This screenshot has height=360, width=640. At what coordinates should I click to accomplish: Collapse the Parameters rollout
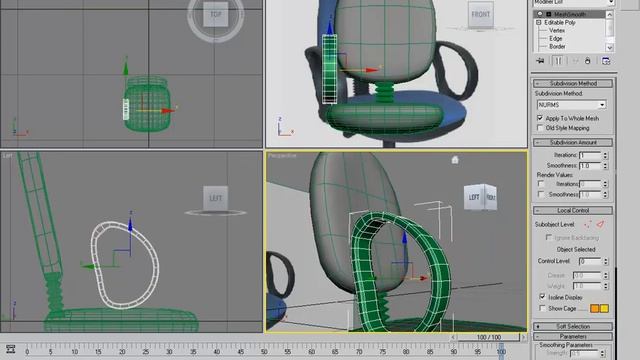(573, 336)
